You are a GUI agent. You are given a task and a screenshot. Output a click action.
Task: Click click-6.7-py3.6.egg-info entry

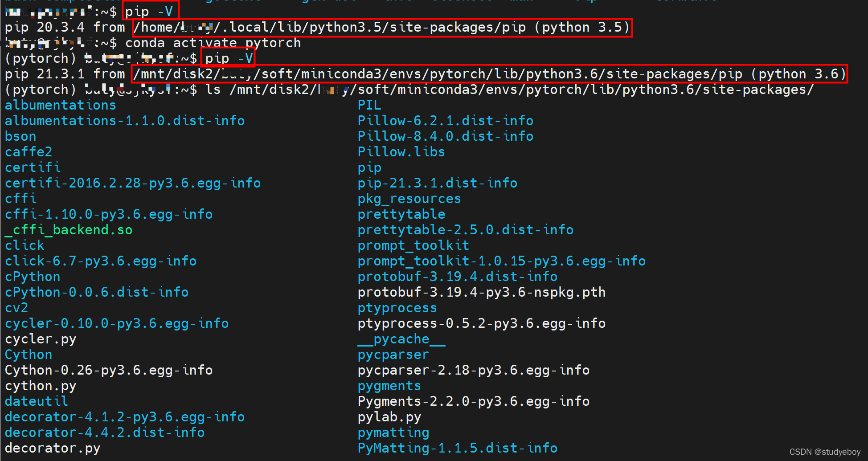click(x=101, y=261)
